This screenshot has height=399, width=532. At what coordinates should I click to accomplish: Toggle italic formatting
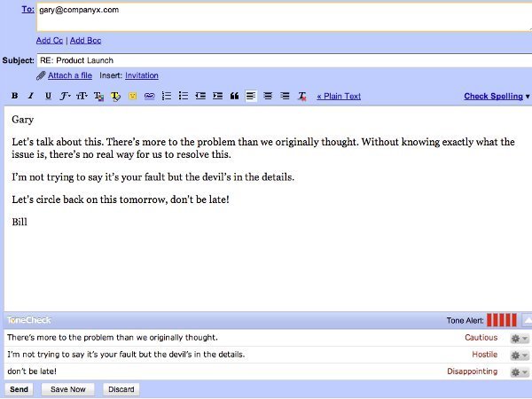(31, 96)
